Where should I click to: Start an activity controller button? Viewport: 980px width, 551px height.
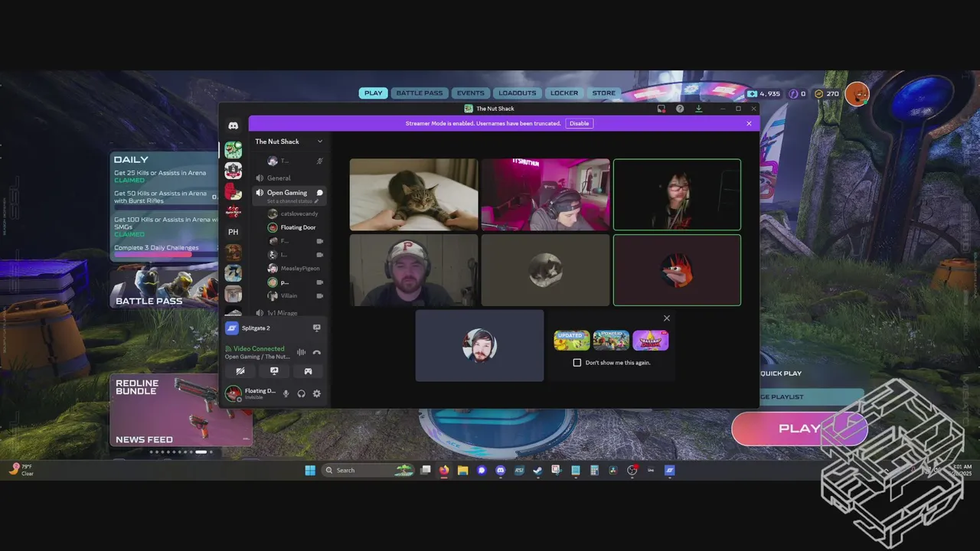coord(308,371)
